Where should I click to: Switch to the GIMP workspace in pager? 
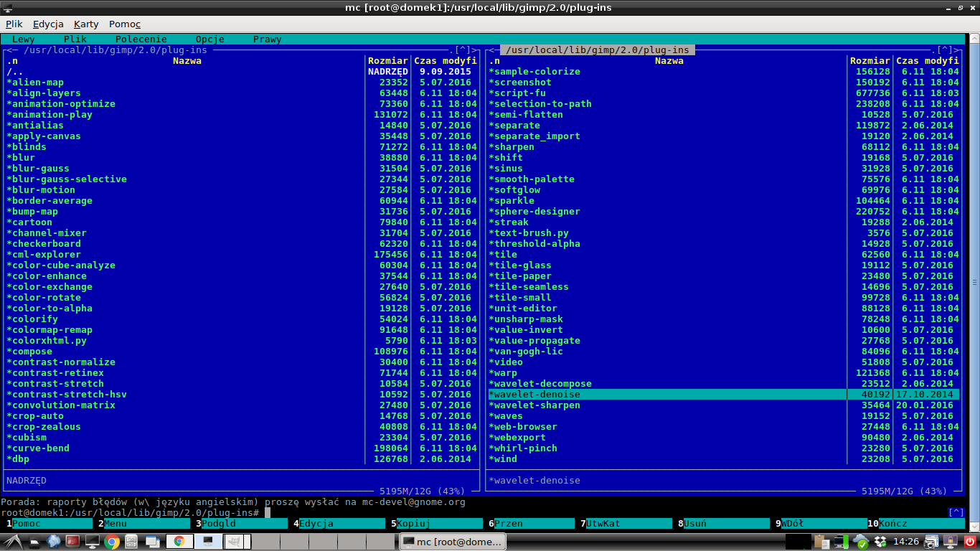[x=235, y=542]
